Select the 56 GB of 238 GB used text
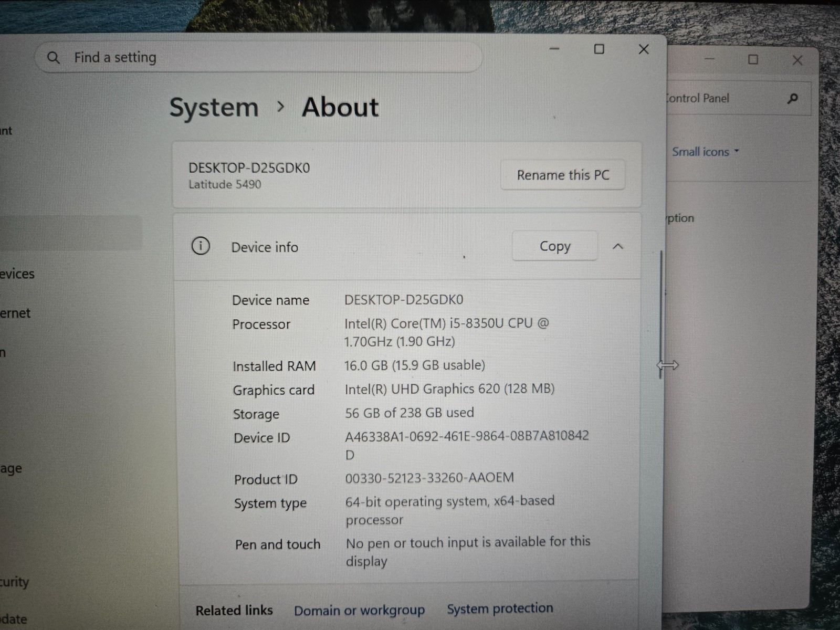This screenshot has width=840, height=630. pos(409,413)
